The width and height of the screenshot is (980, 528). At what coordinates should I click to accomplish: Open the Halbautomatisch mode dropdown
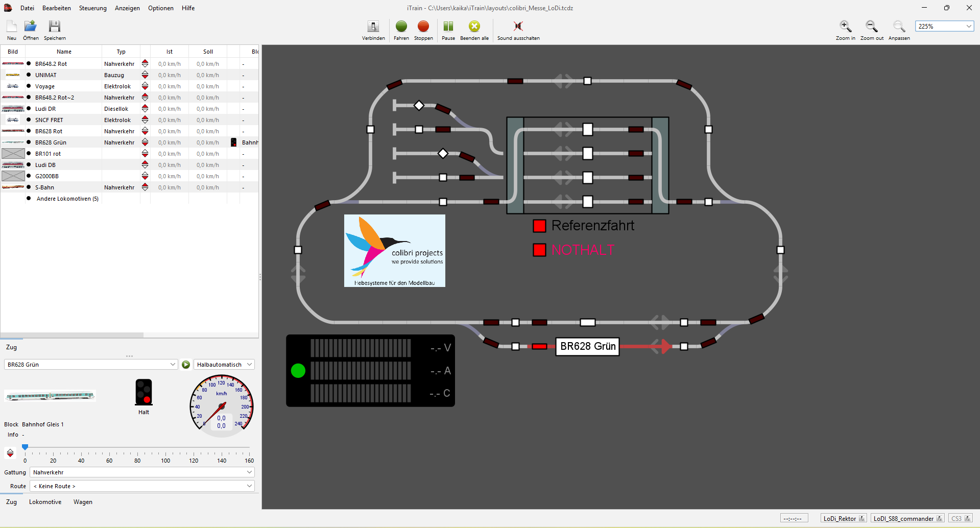coord(224,365)
